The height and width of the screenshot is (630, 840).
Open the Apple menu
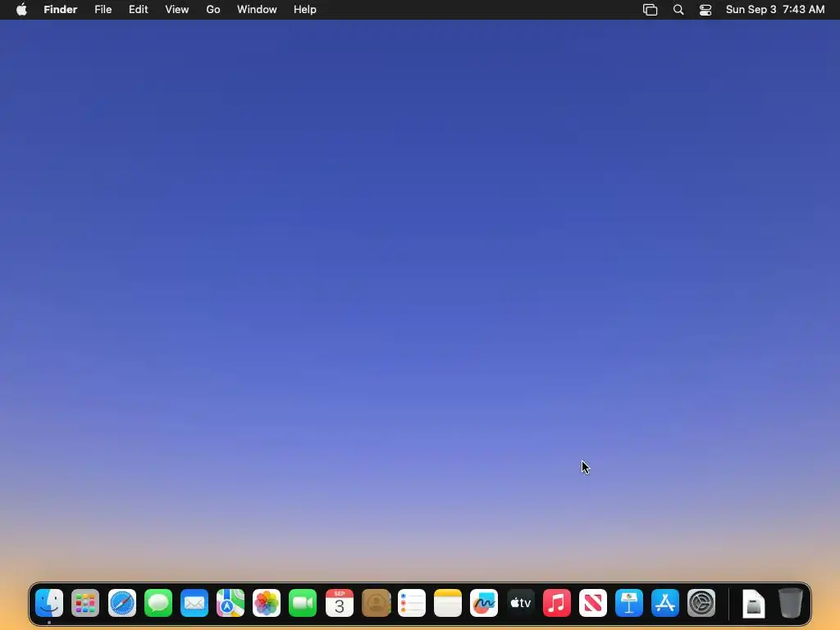[x=21, y=9]
